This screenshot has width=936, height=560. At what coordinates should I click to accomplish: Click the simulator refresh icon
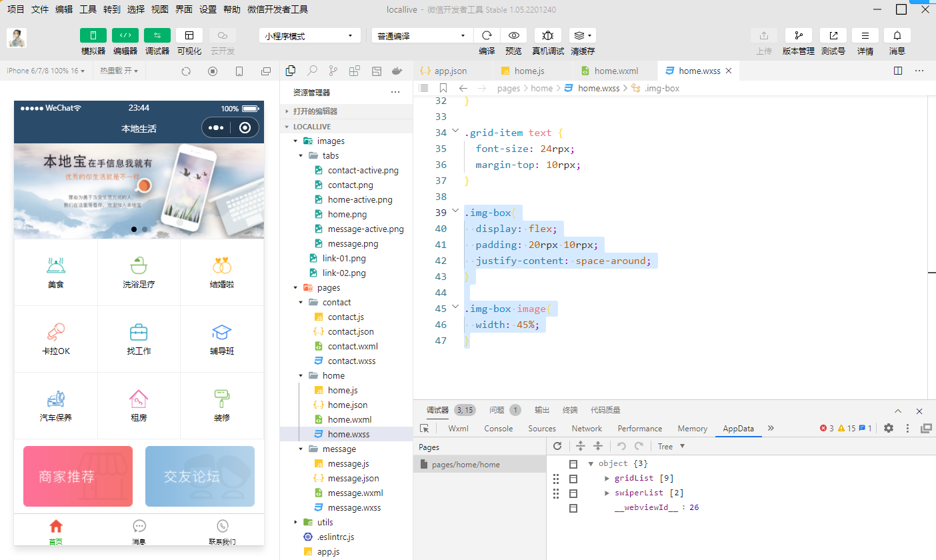click(x=186, y=71)
